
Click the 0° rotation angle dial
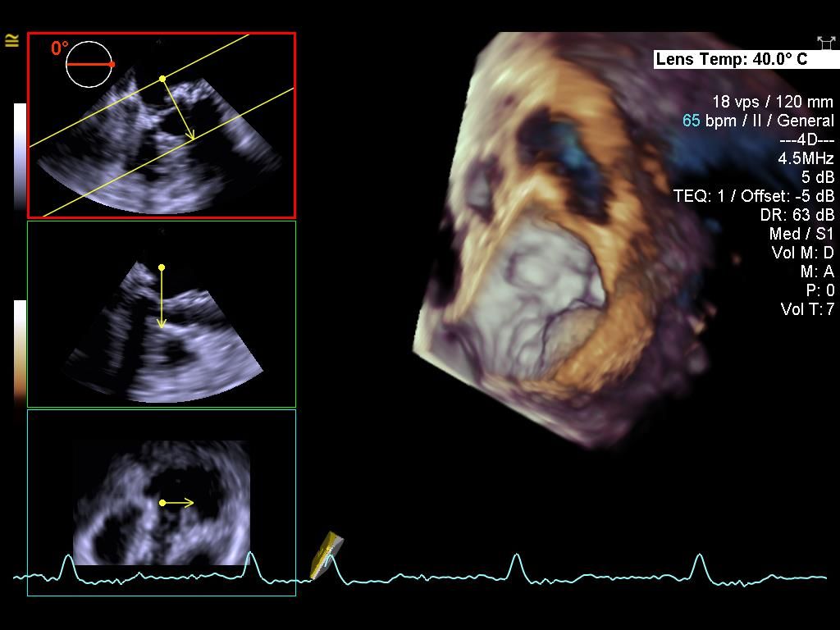click(x=88, y=64)
